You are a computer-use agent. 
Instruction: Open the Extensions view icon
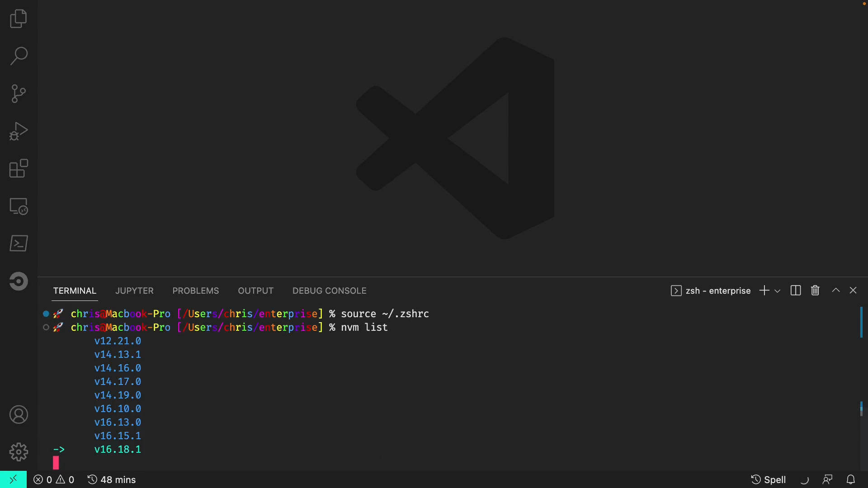tap(19, 169)
